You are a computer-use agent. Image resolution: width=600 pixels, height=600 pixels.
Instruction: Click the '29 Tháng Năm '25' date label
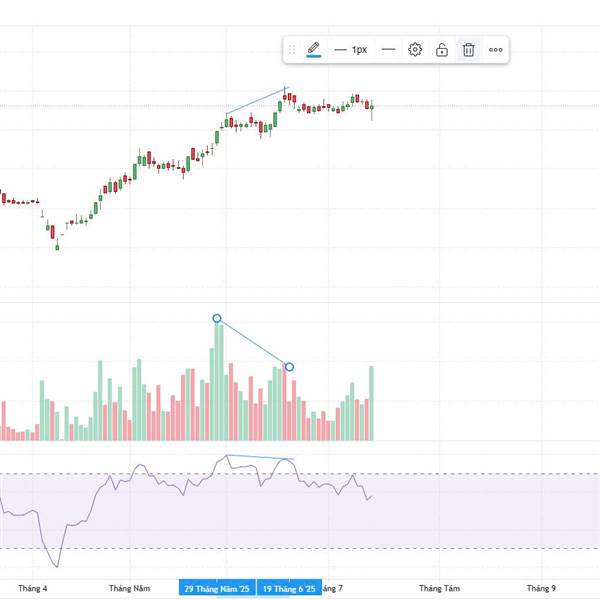coord(217,588)
